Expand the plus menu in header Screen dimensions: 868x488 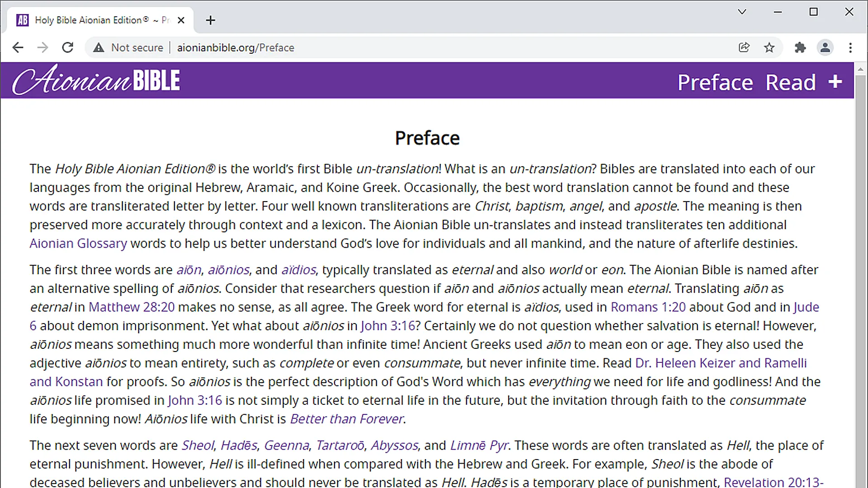coord(835,82)
